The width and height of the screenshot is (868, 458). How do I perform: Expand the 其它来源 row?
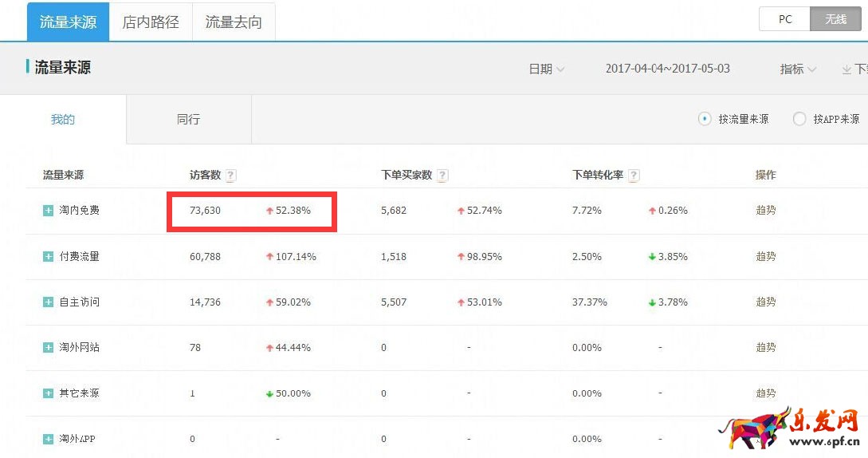click(x=49, y=393)
